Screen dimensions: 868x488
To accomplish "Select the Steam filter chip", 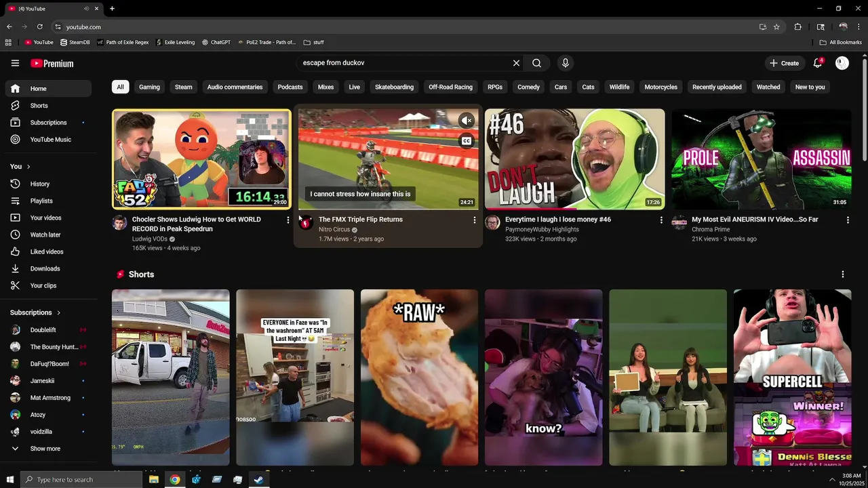I will [x=184, y=87].
